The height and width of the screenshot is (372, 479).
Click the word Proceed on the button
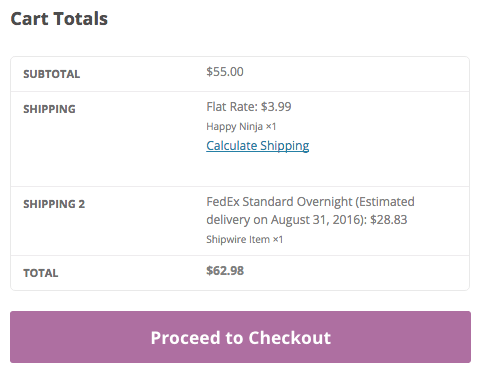click(x=186, y=338)
